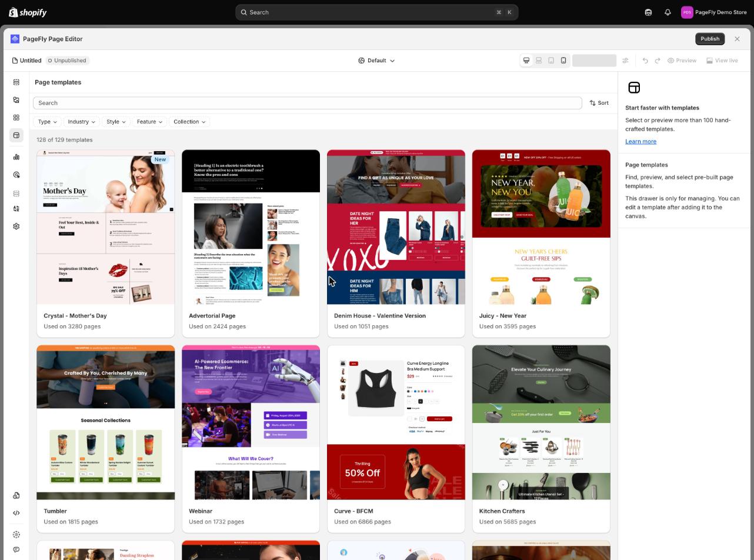Switch to mobile device view
Image resolution: width=754 pixels, height=560 pixels.
pos(563,61)
